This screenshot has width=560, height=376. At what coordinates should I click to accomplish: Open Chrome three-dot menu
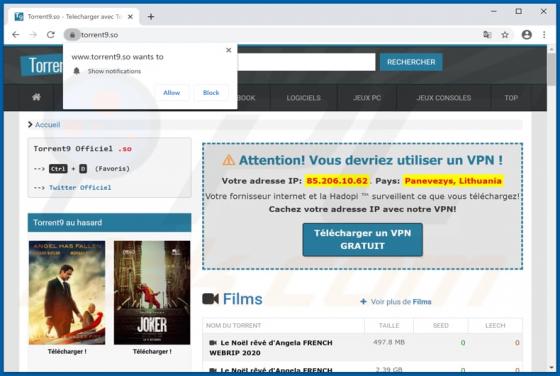(x=544, y=35)
